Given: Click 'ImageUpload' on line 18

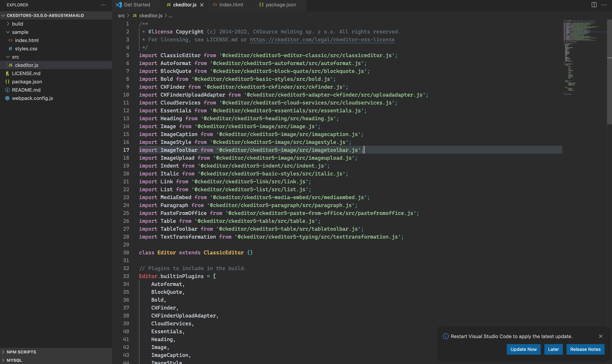Looking at the screenshot, I should [177, 158].
